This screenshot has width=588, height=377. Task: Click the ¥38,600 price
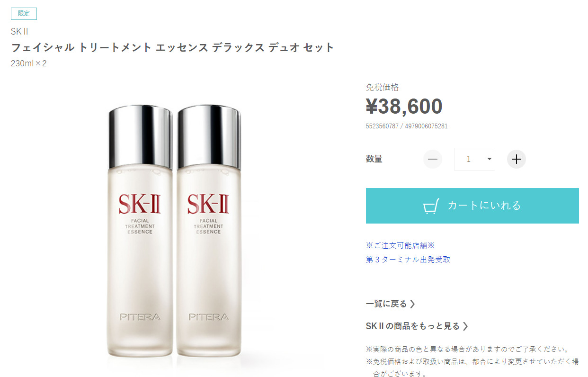404,107
